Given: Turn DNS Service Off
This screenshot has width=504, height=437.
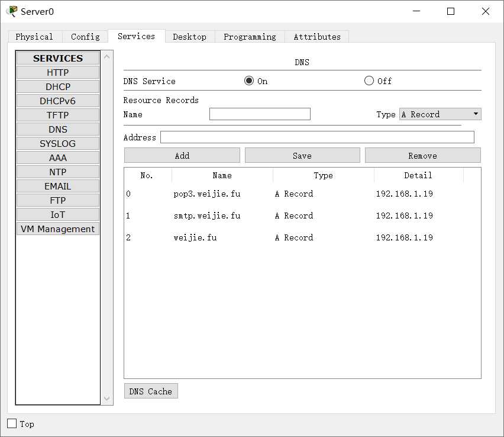Looking at the screenshot, I should point(369,81).
